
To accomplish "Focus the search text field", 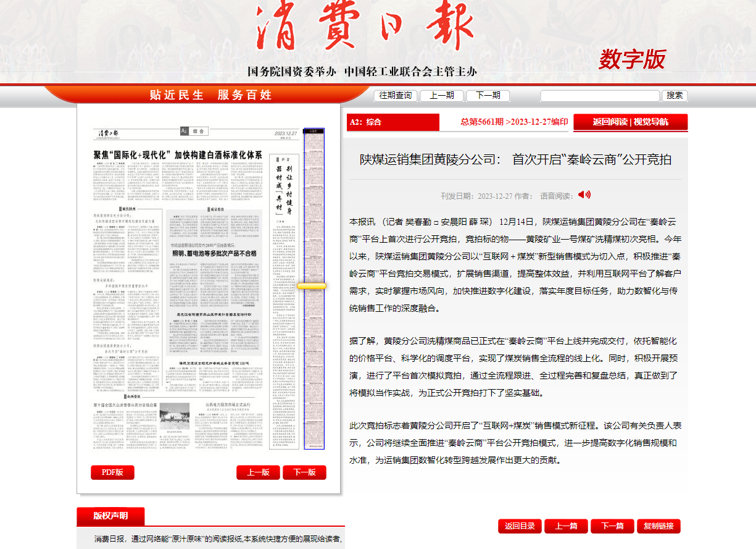I will (x=600, y=96).
